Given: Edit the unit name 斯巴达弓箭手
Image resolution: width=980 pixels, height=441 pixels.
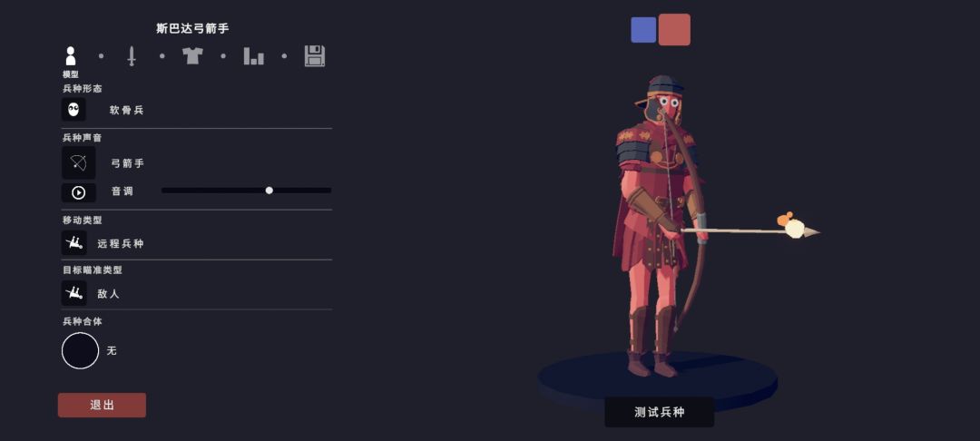Looking at the screenshot, I should point(192,29).
